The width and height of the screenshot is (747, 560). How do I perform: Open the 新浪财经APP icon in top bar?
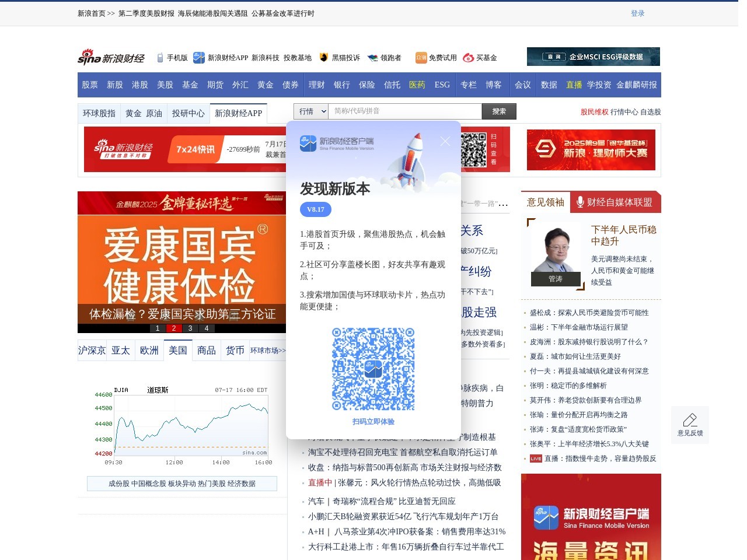click(198, 57)
